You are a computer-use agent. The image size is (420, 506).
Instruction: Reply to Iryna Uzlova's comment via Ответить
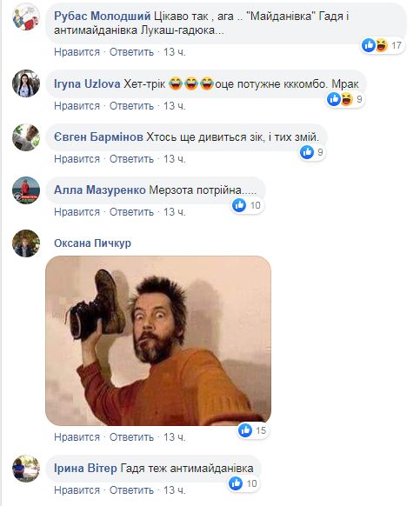tap(131, 106)
